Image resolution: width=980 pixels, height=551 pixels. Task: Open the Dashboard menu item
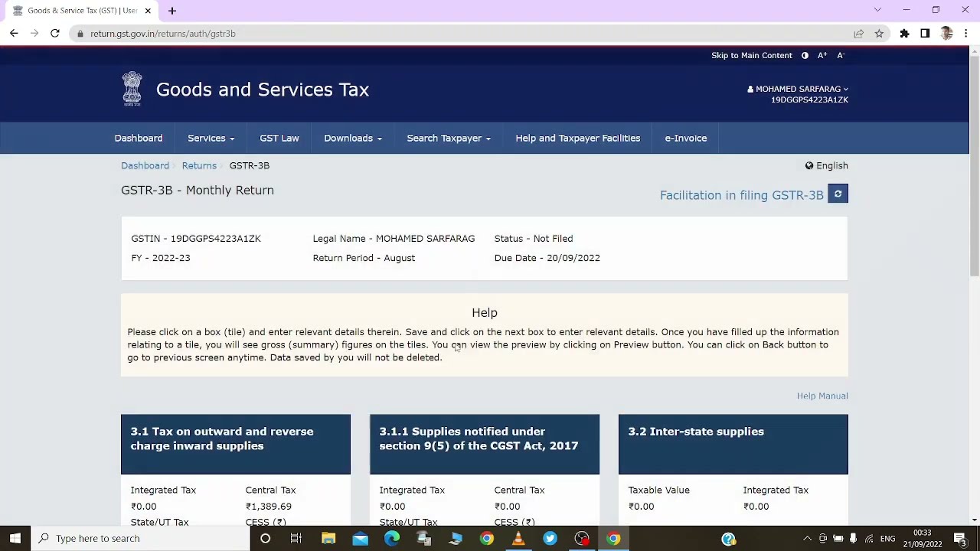[139, 138]
